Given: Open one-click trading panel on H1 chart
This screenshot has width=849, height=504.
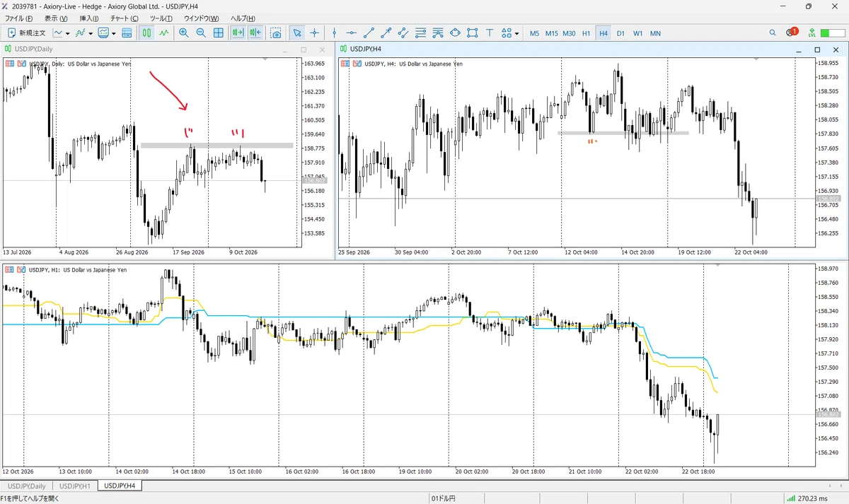Looking at the screenshot, I should click(x=9, y=269).
